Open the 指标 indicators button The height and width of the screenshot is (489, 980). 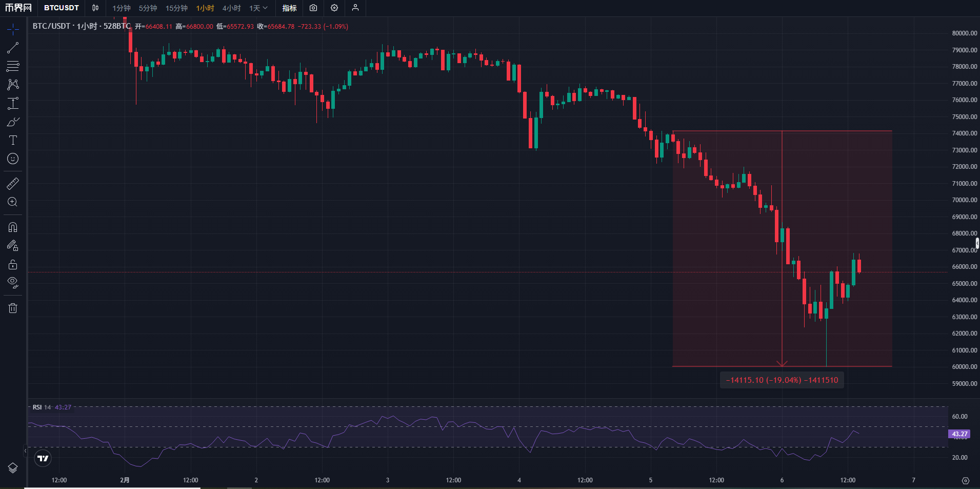pyautogui.click(x=289, y=8)
